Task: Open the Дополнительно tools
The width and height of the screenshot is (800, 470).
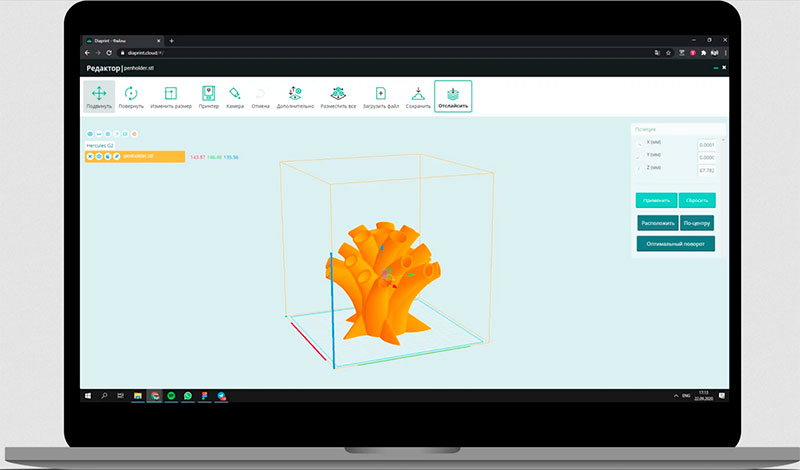Action: pos(295,96)
